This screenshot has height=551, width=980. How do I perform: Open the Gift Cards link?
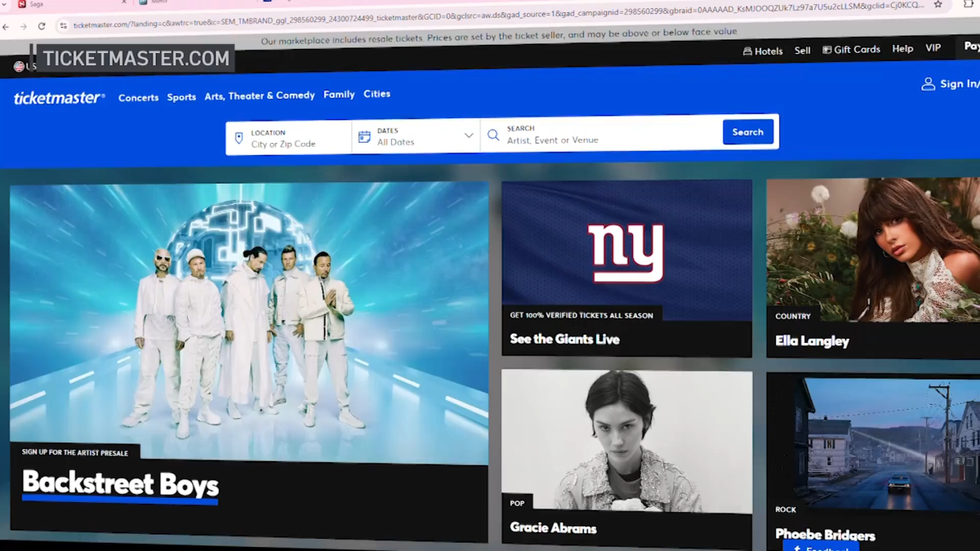coord(857,50)
